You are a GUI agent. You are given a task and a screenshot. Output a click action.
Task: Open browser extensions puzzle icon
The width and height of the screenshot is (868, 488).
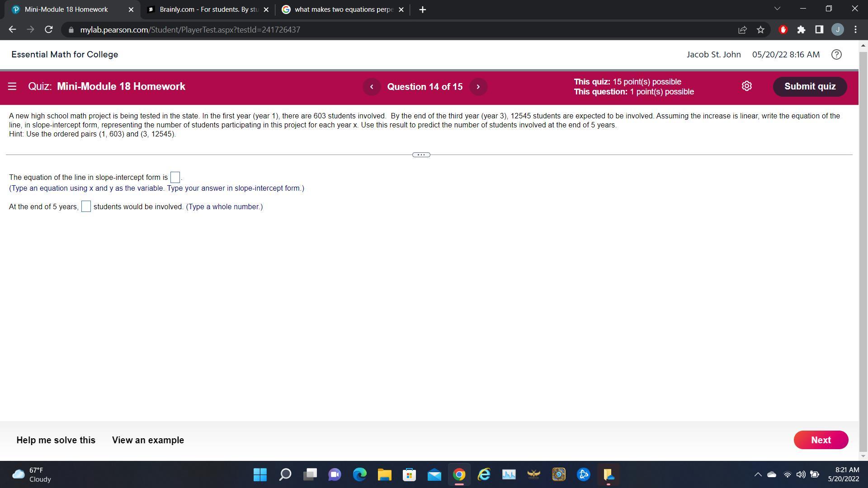click(x=801, y=30)
